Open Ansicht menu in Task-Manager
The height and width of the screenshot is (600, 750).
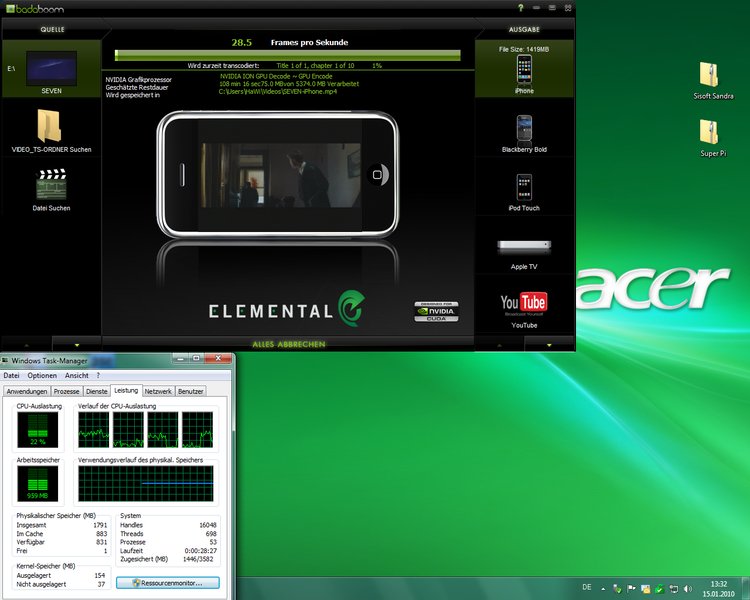(x=77, y=376)
